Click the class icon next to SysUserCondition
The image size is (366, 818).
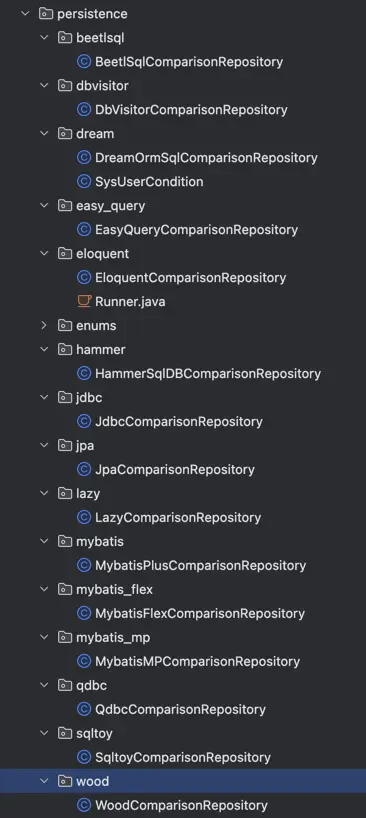[84, 182]
